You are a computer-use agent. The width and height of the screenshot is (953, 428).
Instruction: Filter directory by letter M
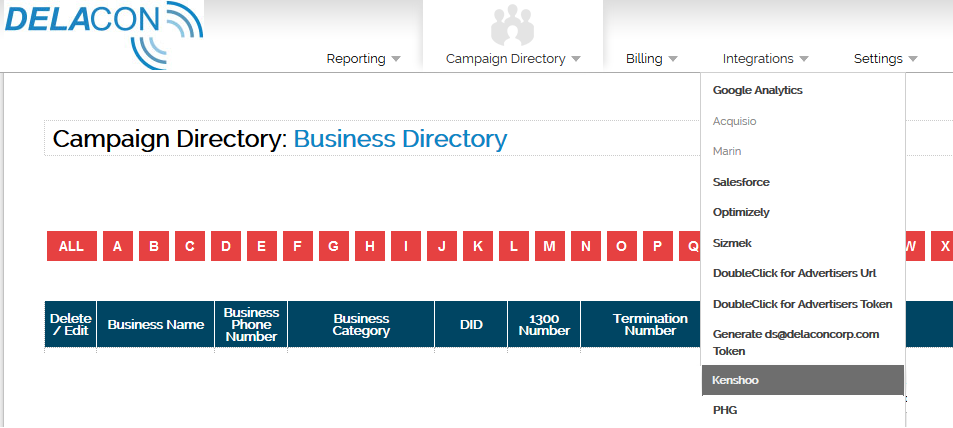tap(550, 246)
